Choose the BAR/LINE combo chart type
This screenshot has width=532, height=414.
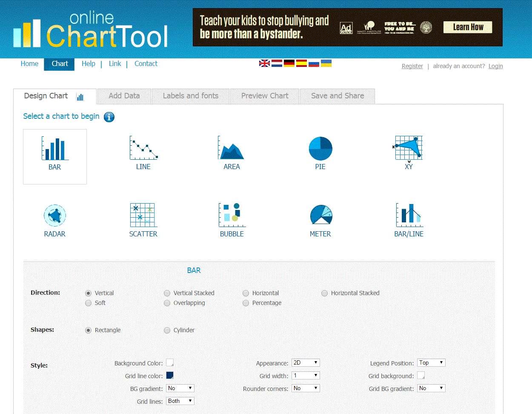pos(409,215)
